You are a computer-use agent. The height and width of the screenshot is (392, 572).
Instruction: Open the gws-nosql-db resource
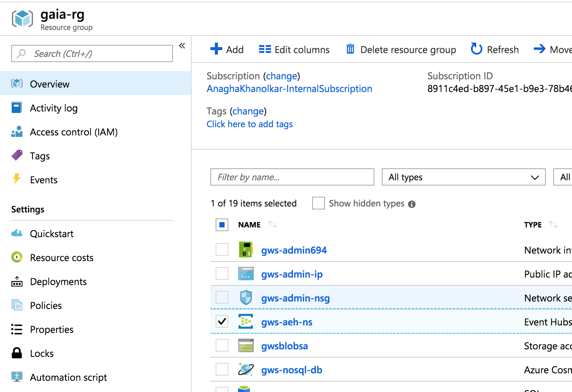(292, 370)
